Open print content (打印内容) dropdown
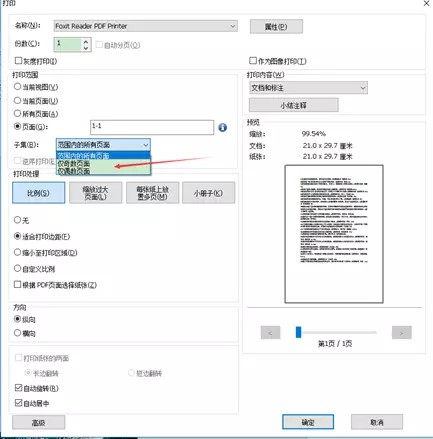433x439 pixels. pyautogui.click(x=308, y=88)
